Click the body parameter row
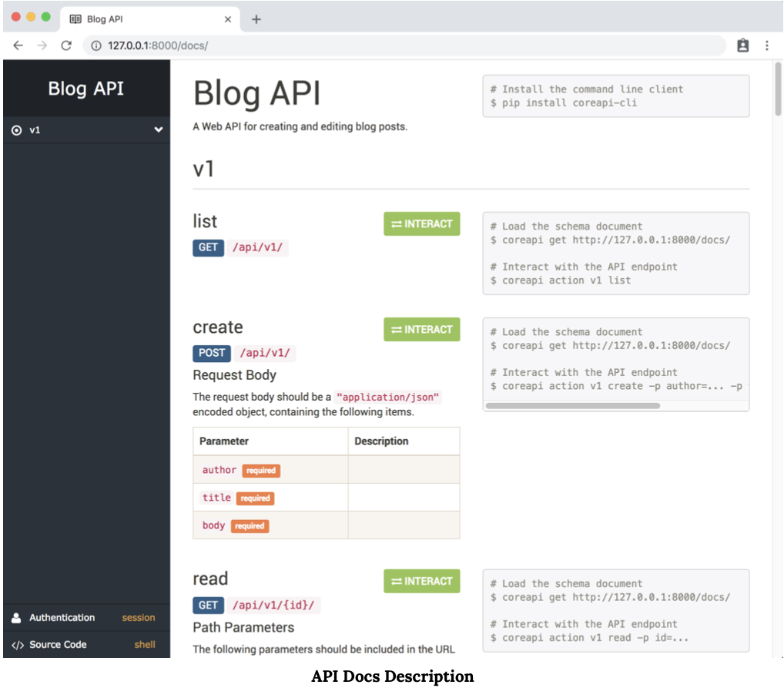784x698 pixels. [x=327, y=525]
